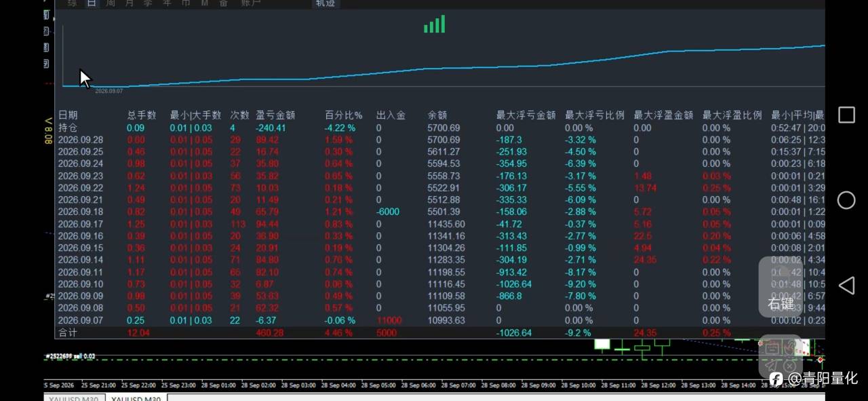The width and height of the screenshot is (868, 401).
Task: Select the 轨迹 trajectory tab
Action: point(325,3)
